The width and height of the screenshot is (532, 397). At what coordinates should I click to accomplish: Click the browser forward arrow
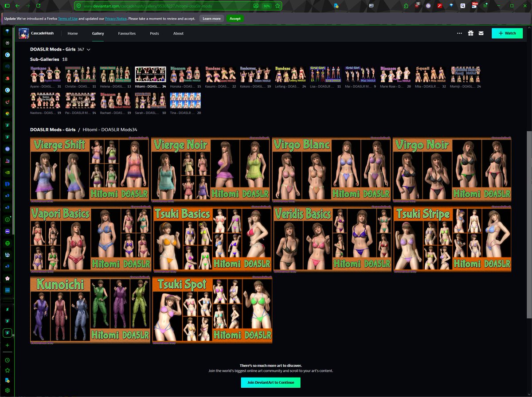28,6
